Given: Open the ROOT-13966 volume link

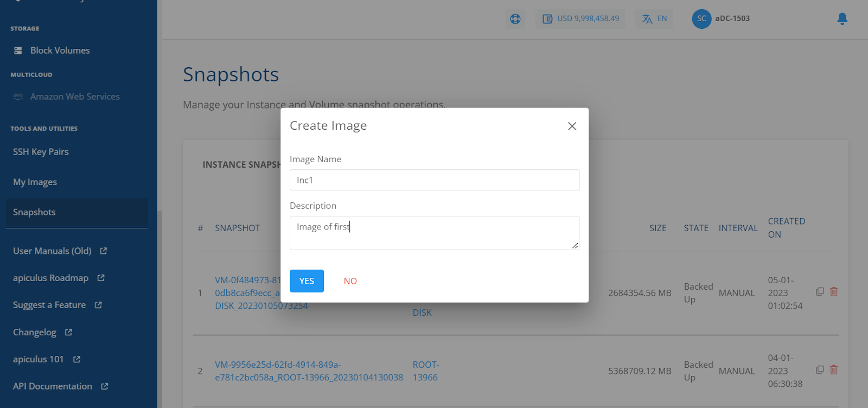Looking at the screenshot, I should point(426,371).
